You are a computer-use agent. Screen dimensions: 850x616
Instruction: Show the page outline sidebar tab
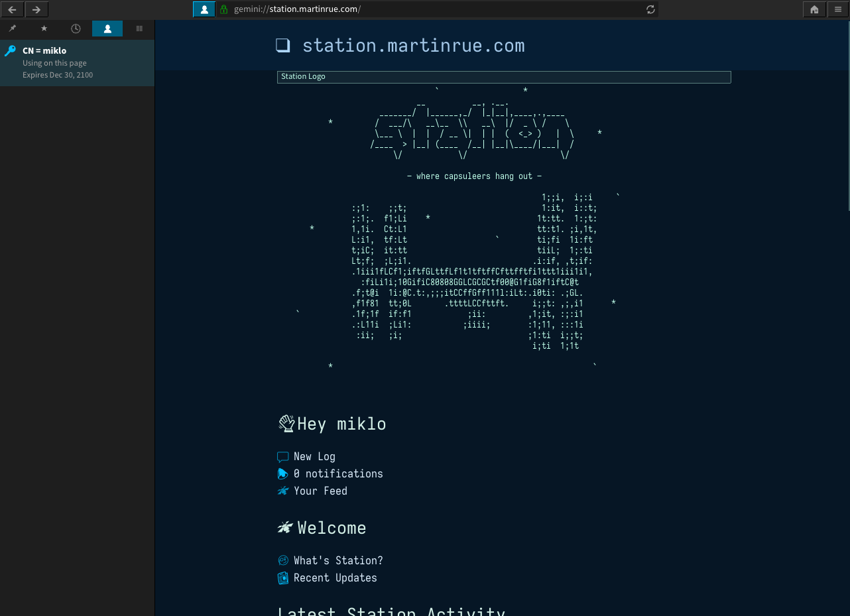[x=139, y=29]
